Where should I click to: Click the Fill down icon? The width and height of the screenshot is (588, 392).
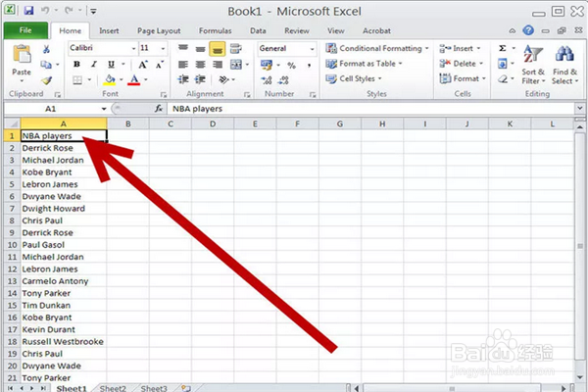pyautogui.click(x=503, y=64)
